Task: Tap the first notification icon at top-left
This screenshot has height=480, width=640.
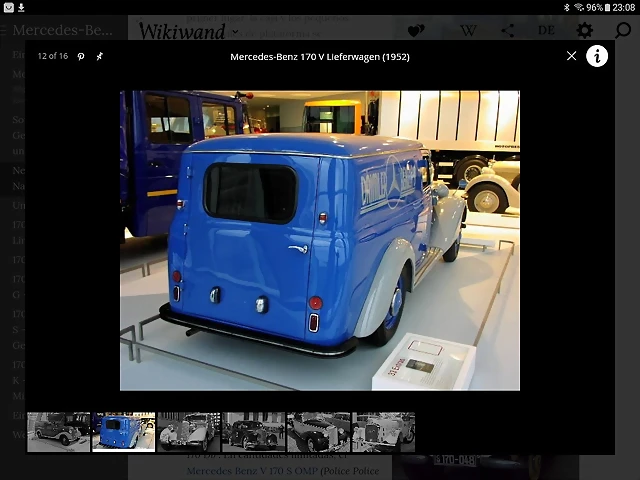Action: click(9, 7)
